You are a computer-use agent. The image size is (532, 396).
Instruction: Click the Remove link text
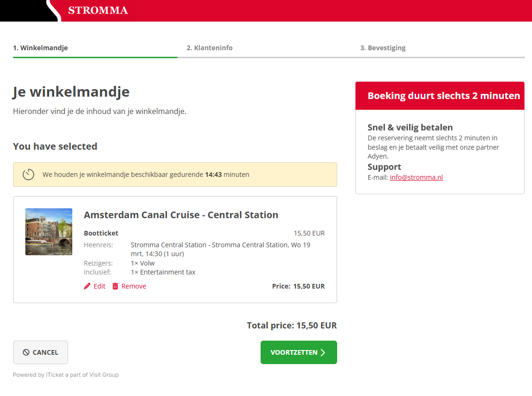134,286
